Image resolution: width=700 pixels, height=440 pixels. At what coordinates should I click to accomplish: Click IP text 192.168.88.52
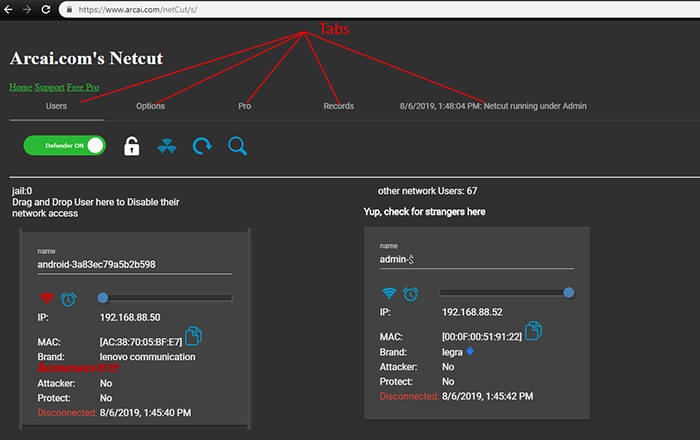click(472, 312)
